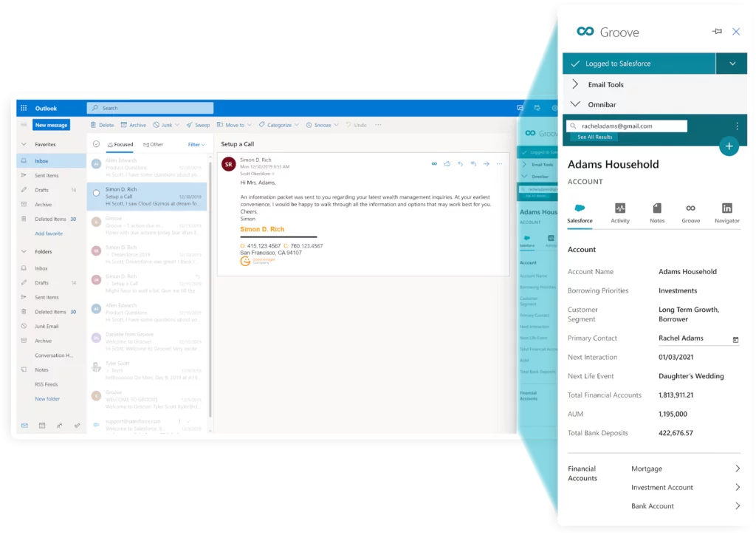756x535 pixels.
Task: Click the racheladams@gmail.com search field
Action: [627, 126]
